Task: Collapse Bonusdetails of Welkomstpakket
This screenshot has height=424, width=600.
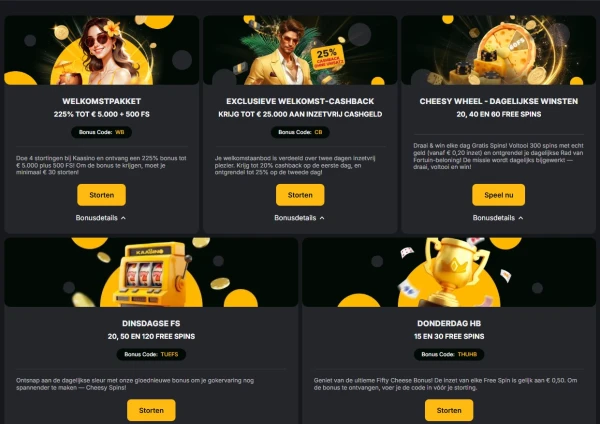Action: [x=101, y=218]
